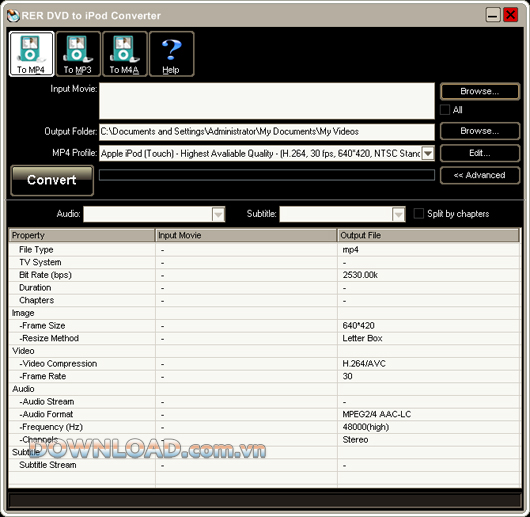Image resolution: width=530 pixels, height=517 pixels.
Task: Browse for the output folder
Action: coord(480,131)
